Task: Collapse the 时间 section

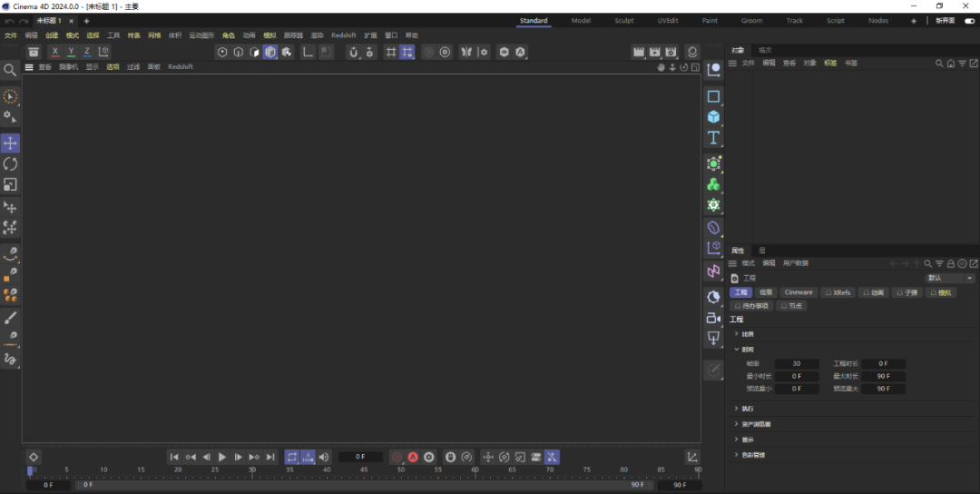Action: pyautogui.click(x=737, y=350)
